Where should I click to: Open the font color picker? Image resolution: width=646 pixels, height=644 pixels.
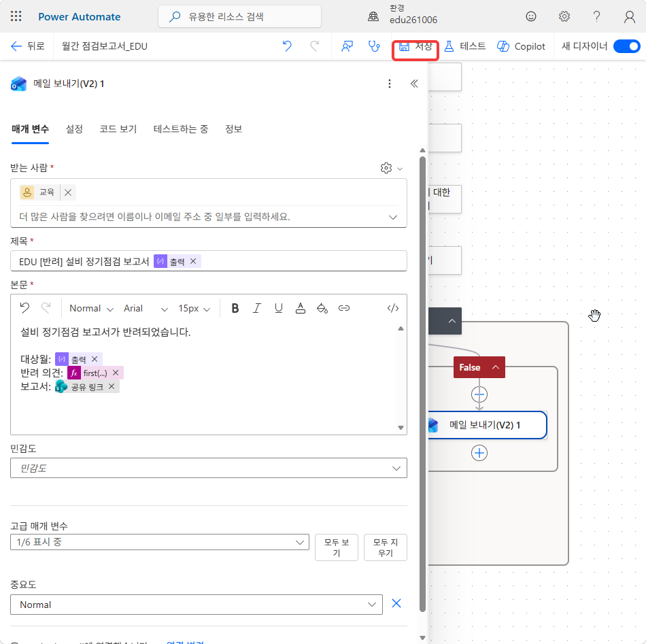click(x=301, y=308)
